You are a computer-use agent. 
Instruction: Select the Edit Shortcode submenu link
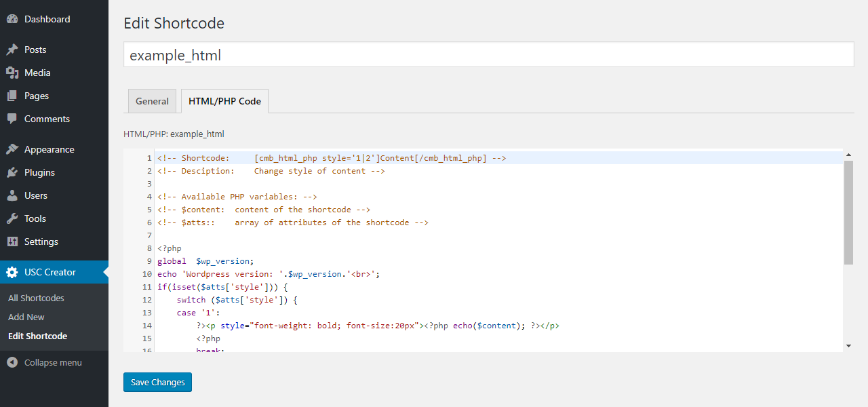tap(37, 336)
